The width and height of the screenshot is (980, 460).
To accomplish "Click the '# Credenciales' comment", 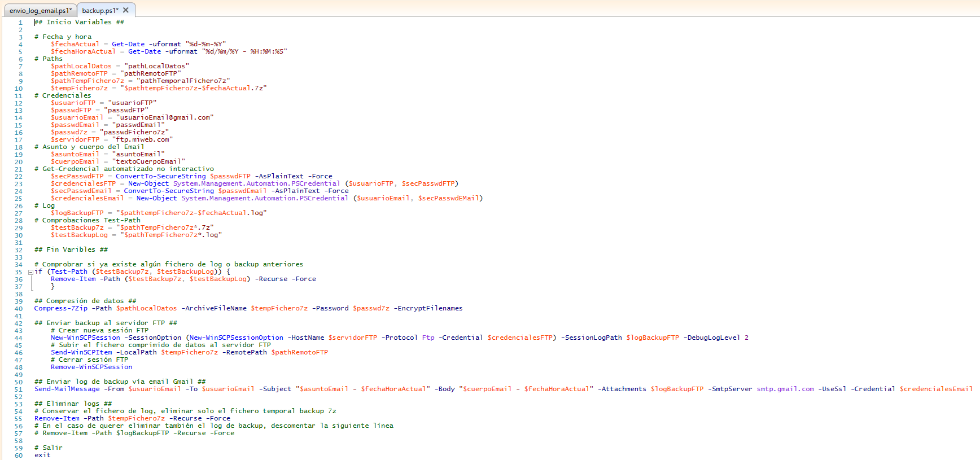I will (x=63, y=96).
